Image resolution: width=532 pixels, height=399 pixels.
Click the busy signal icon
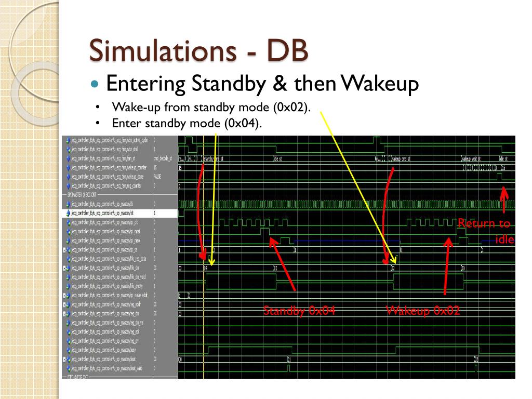click(69, 350)
